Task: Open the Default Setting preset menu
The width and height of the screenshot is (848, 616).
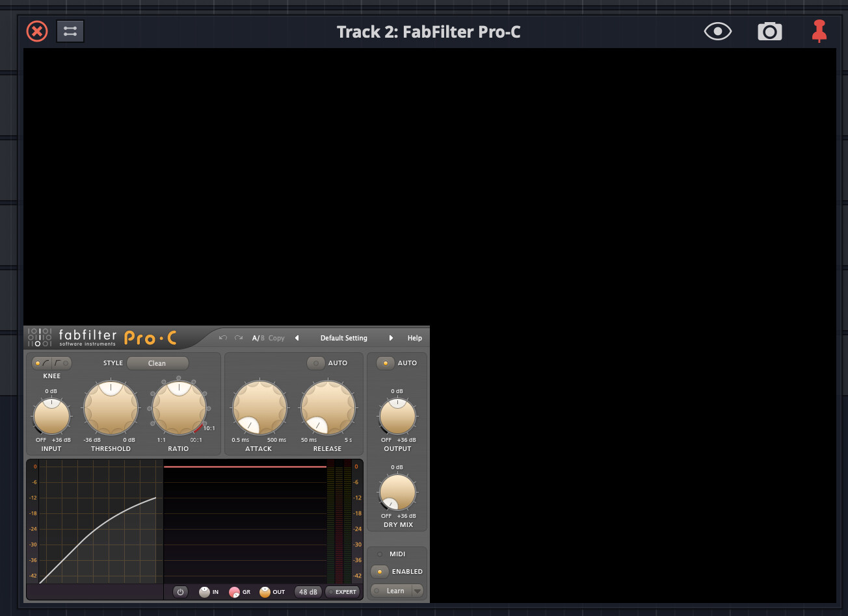Action: 344,338
